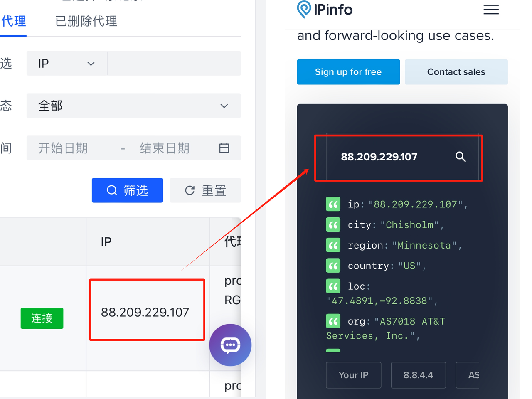
Task: Click the filter text input next to IP dropdown
Action: point(175,64)
